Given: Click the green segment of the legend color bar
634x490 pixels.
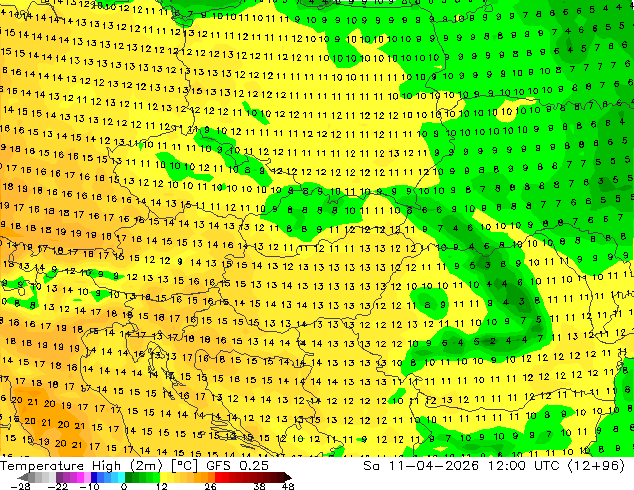Looking at the screenshot, I should coord(142,477).
